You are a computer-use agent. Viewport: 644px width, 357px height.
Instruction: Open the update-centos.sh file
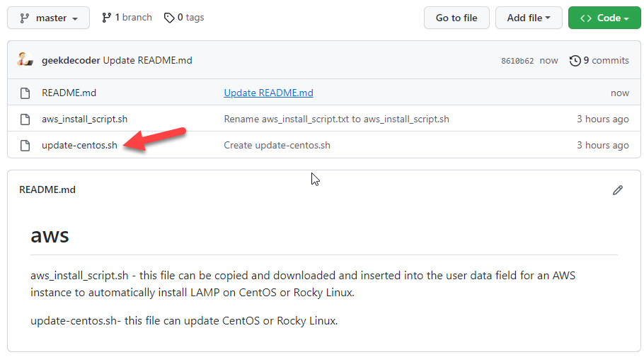pos(79,145)
